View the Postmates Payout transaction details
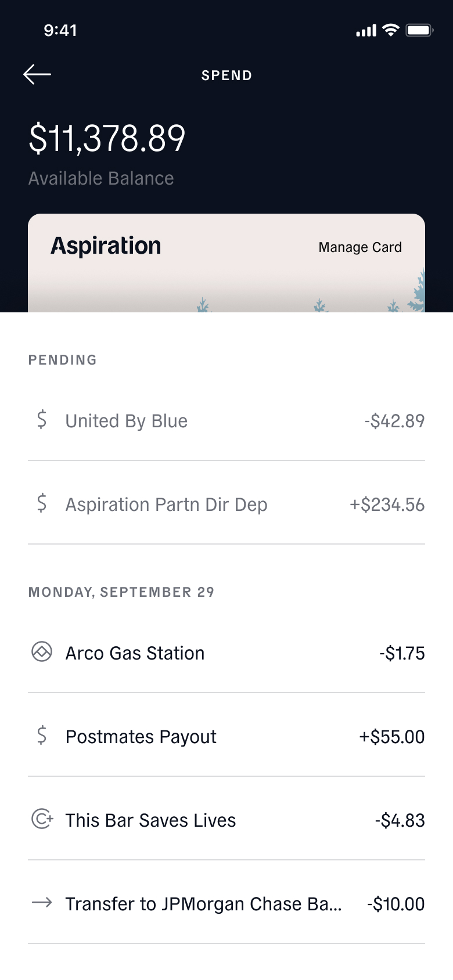453x980 pixels. (227, 736)
